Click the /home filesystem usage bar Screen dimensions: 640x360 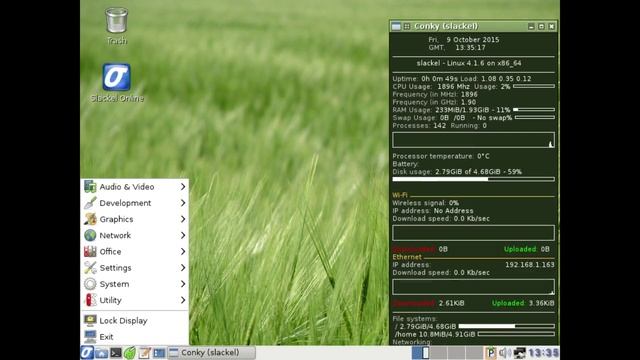point(516,334)
